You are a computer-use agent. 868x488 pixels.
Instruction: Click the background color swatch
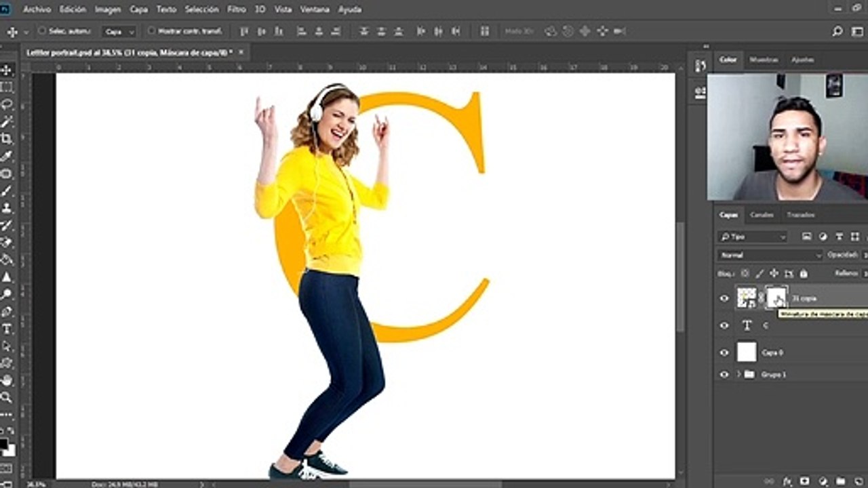(x=11, y=451)
